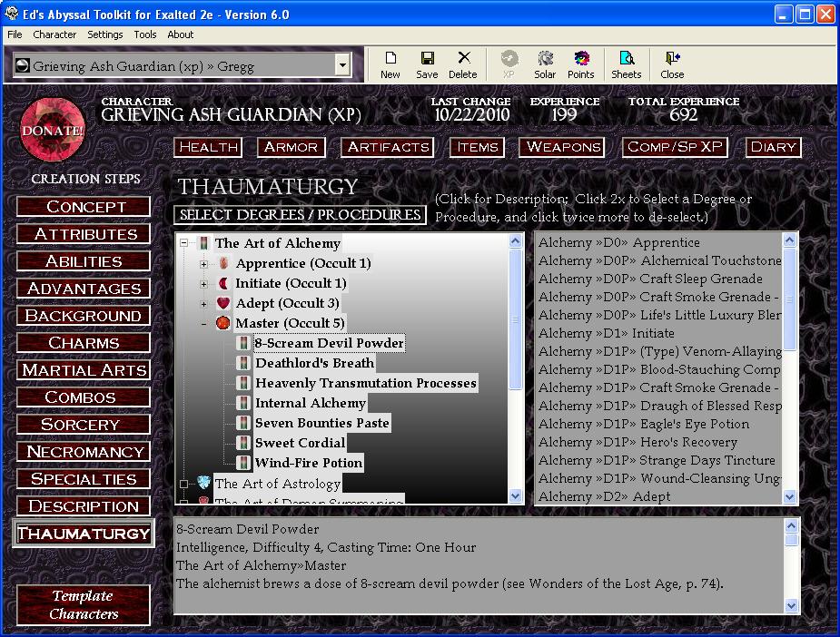Open the Tools menu

(145, 34)
